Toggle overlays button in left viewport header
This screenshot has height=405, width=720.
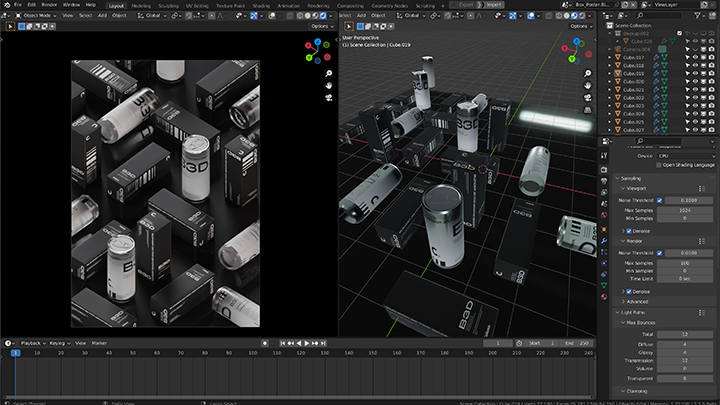tap(272, 15)
